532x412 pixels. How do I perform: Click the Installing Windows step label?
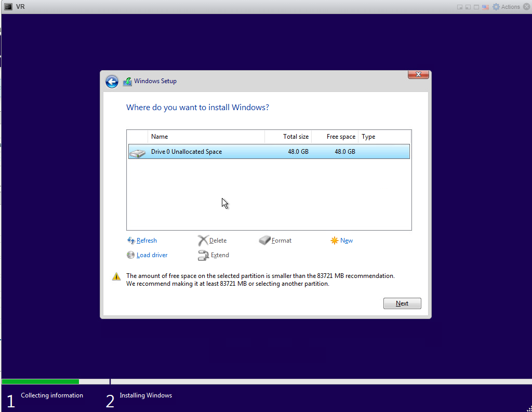[146, 395]
